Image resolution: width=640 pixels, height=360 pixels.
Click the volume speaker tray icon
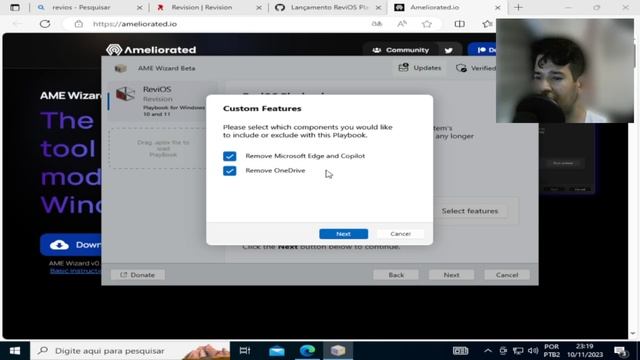pos(533,351)
